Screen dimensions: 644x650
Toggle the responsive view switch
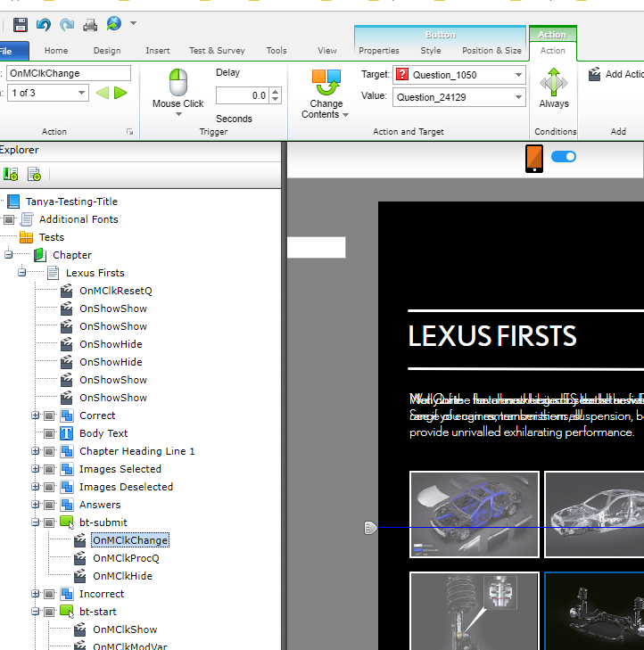[564, 157]
